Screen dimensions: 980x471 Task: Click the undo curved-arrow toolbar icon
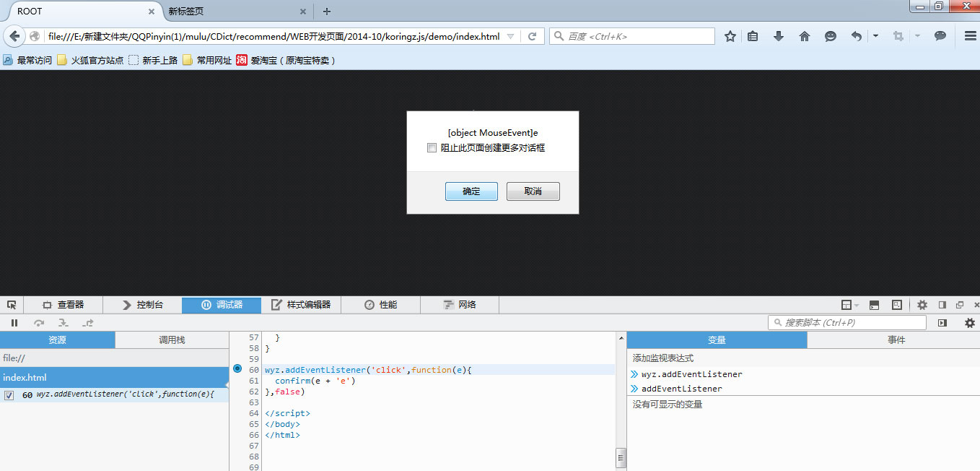coord(857,36)
